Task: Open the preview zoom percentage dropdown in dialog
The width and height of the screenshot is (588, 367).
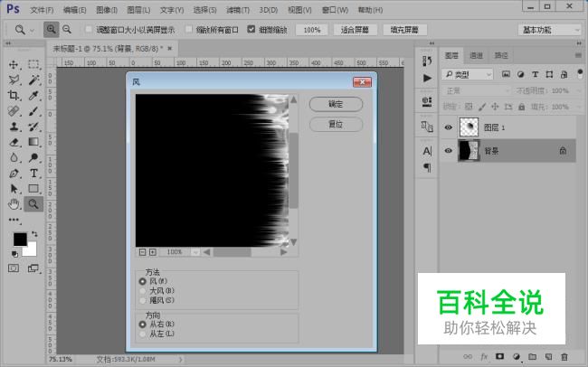Action: tap(195, 252)
